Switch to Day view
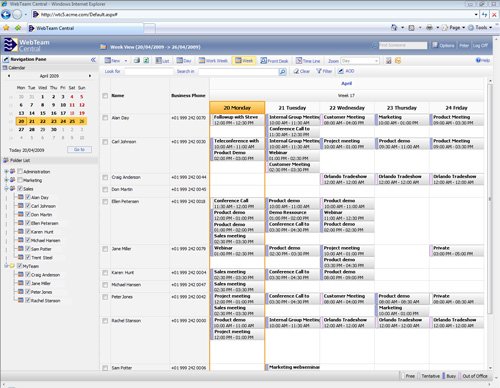500x388 pixels. pos(184,61)
